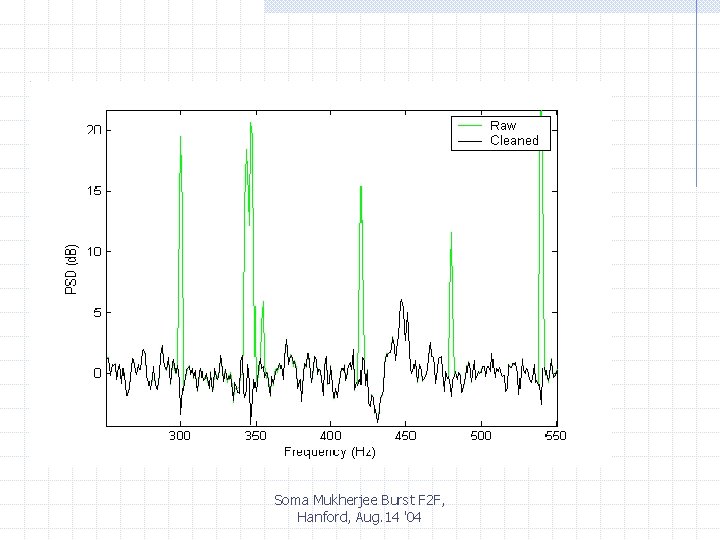Screen dimensions: 720x540
Task: Click the x-axis tick label 550
Action: [x=556, y=435]
